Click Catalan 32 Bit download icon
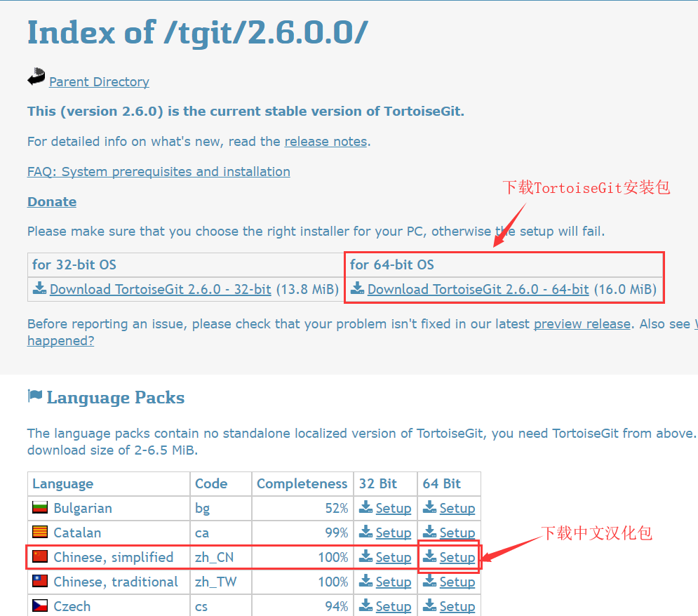The image size is (698, 616). [366, 531]
